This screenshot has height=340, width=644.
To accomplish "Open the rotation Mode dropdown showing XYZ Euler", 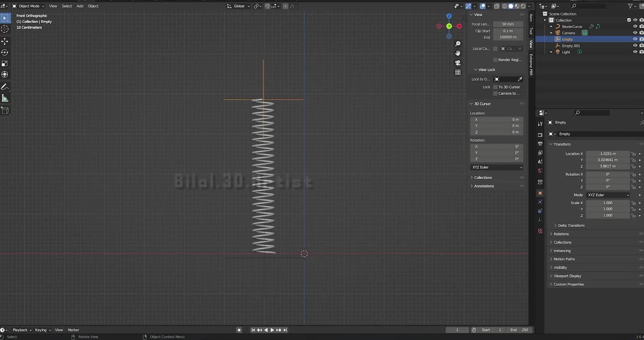I will tap(608, 195).
